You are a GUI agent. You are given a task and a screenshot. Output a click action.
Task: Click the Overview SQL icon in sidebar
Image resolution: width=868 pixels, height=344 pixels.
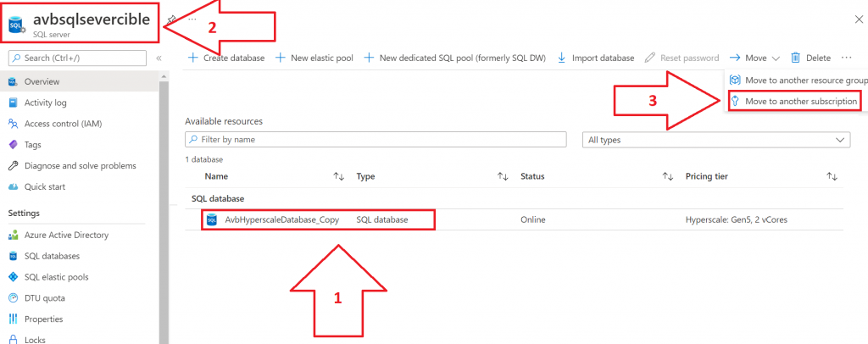point(14,82)
